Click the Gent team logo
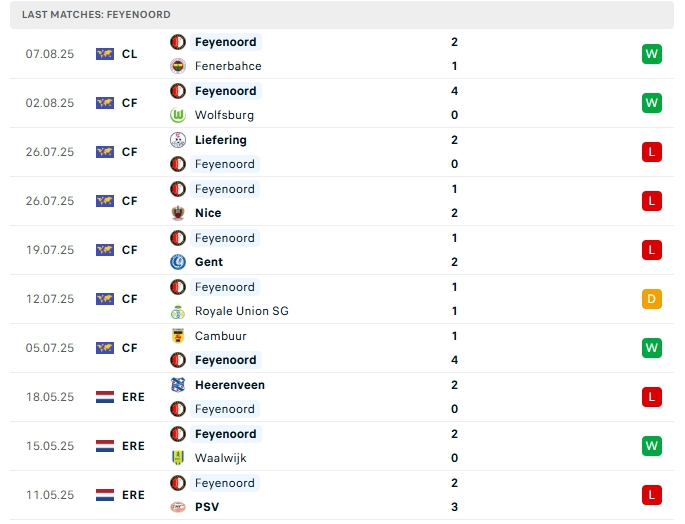Viewport: 685px width, 524px height. [178, 262]
